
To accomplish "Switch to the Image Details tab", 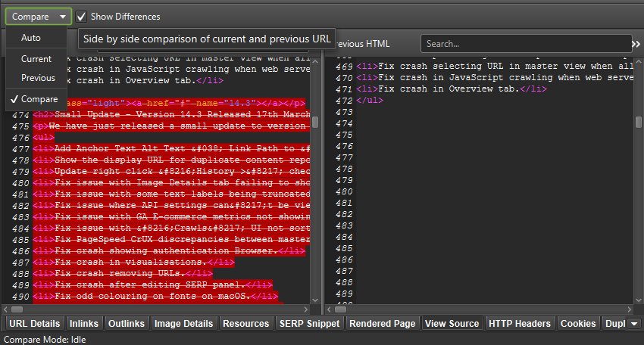I will [183, 324].
